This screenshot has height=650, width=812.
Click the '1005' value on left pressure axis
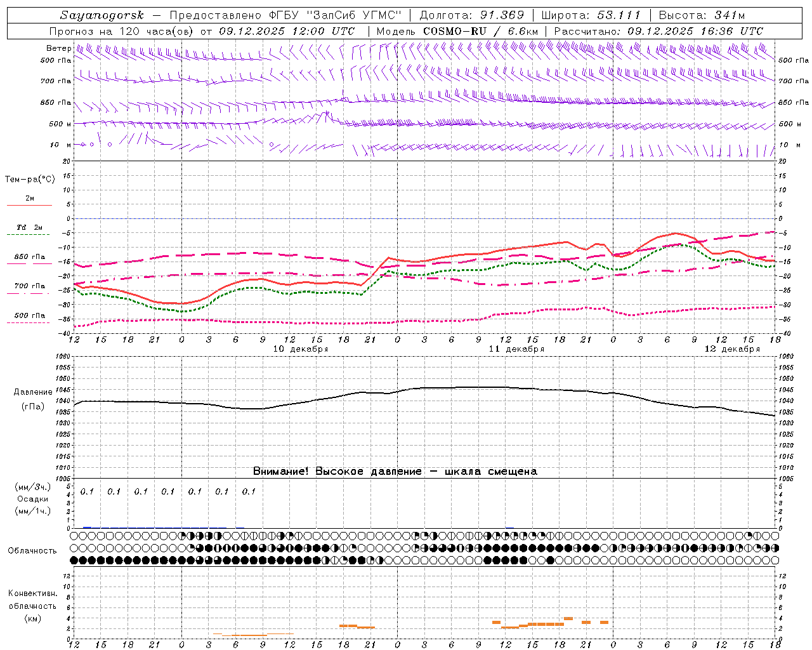63,479
